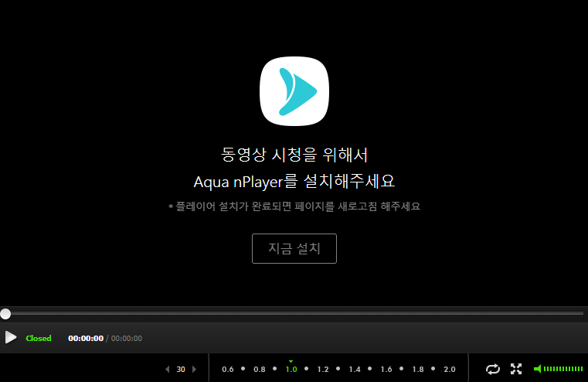The image size is (588, 382).
Task: Click the speed dot between 0.6 and 0.8
Action: pos(243,369)
